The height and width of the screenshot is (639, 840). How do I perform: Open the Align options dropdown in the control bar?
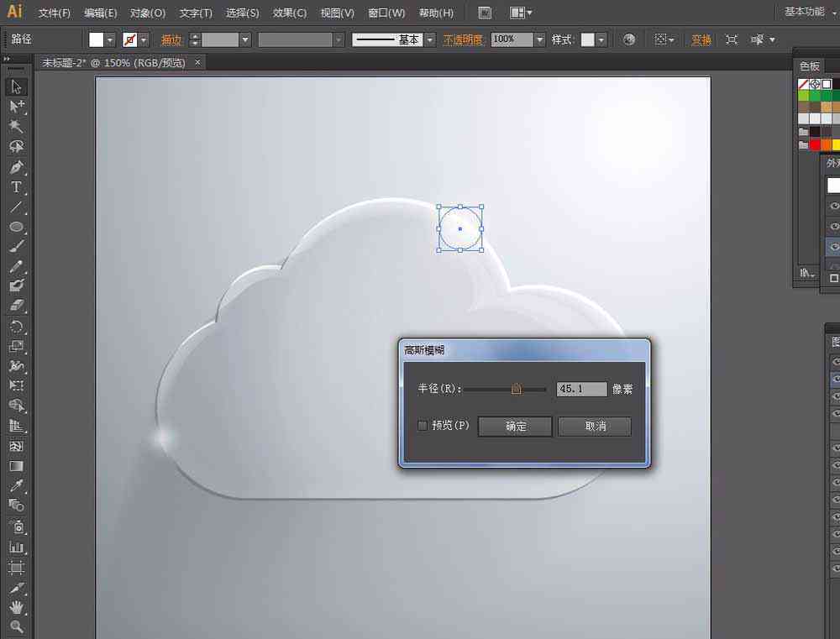[x=664, y=39]
